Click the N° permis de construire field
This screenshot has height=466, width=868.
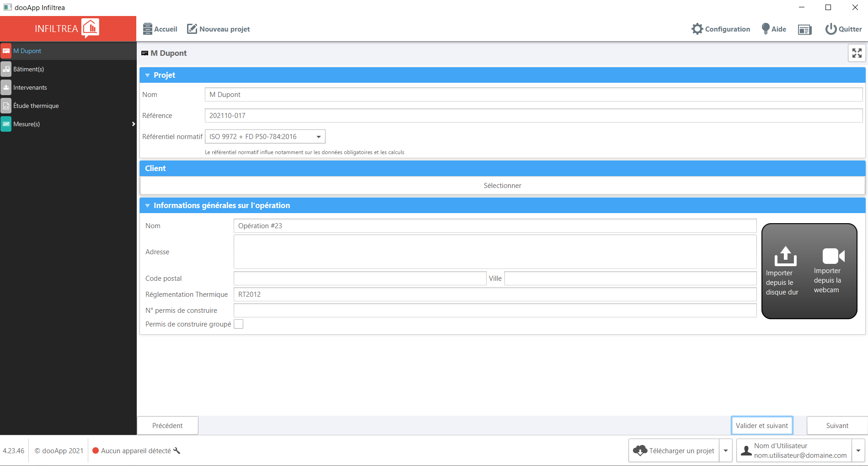tap(495, 311)
